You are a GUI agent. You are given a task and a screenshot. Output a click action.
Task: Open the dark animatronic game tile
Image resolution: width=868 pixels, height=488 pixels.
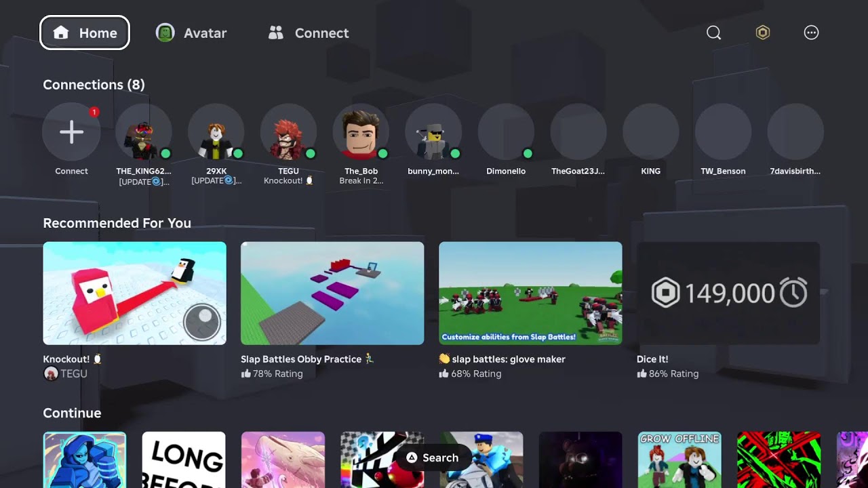[580, 460]
